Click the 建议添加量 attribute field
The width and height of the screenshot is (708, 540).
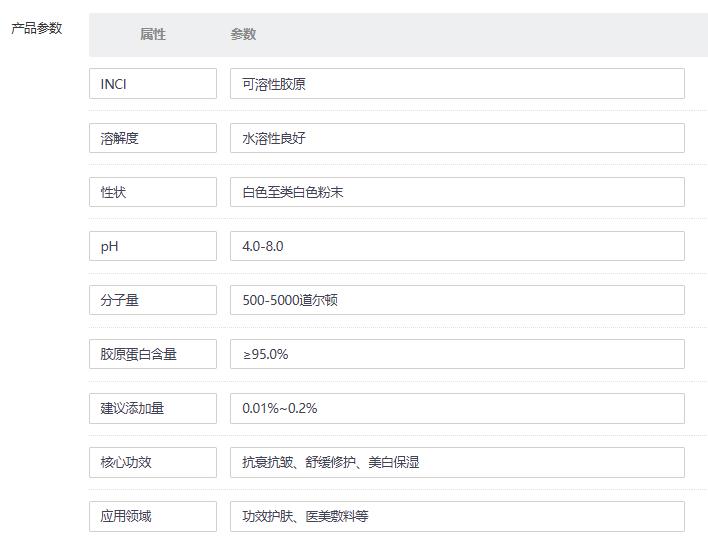coord(152,408)
